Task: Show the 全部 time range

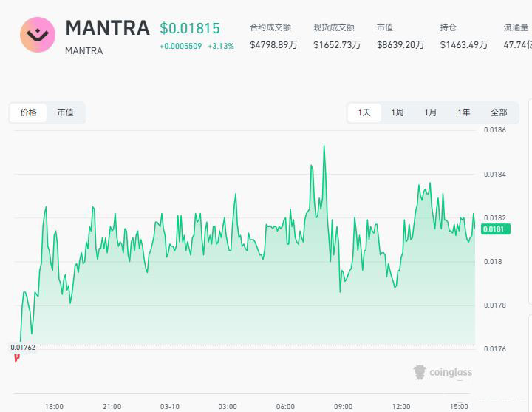Action: point(499,112)
